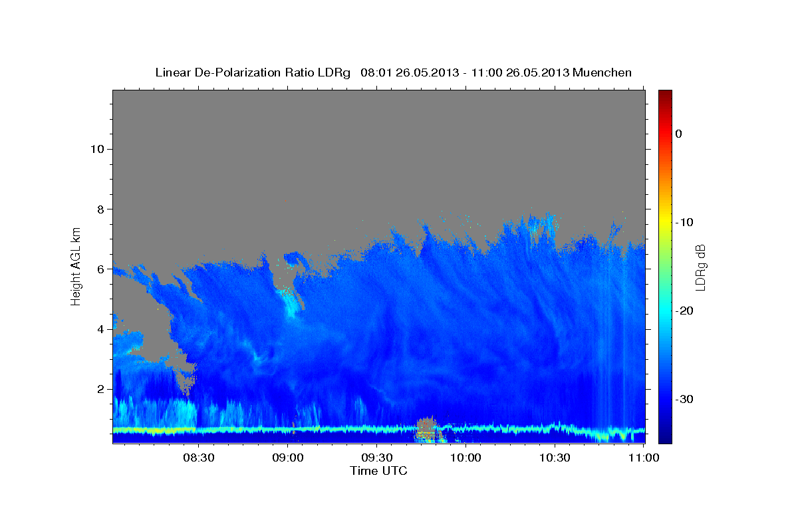Click the '09:30' time tick label

376,458
